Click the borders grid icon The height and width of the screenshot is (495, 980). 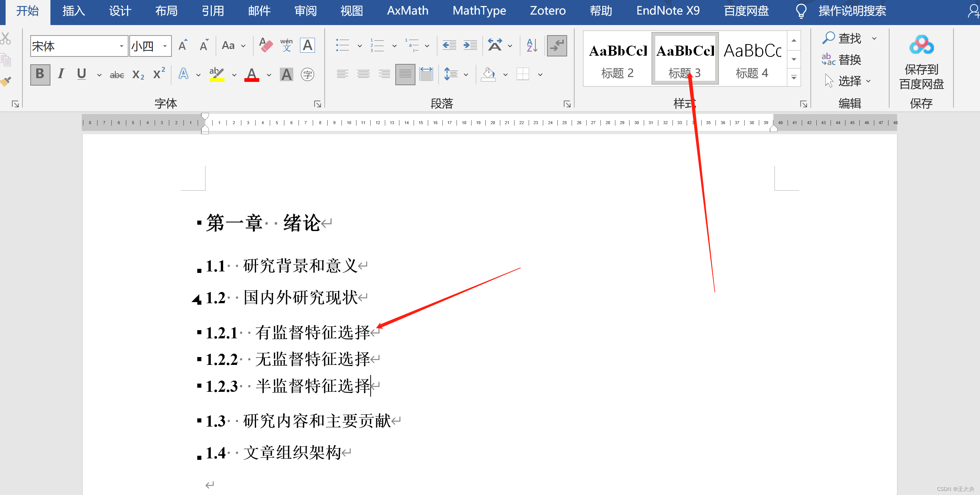point(523,74)
